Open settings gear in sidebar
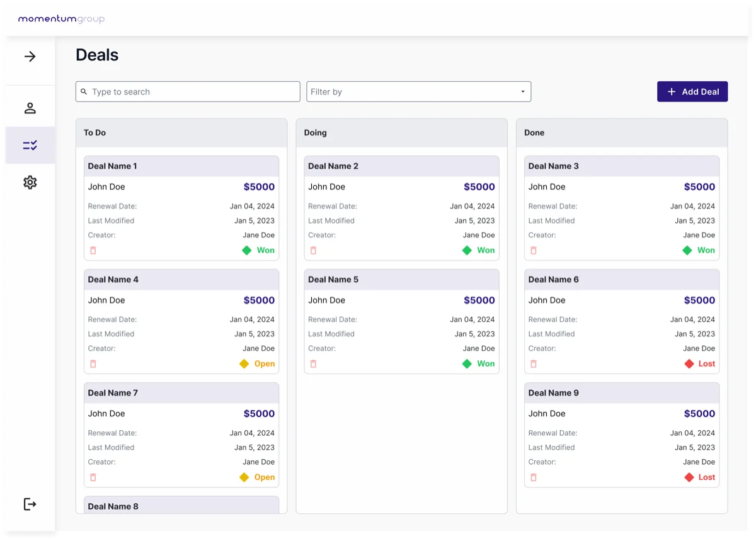756x541 pixels. 30,183
